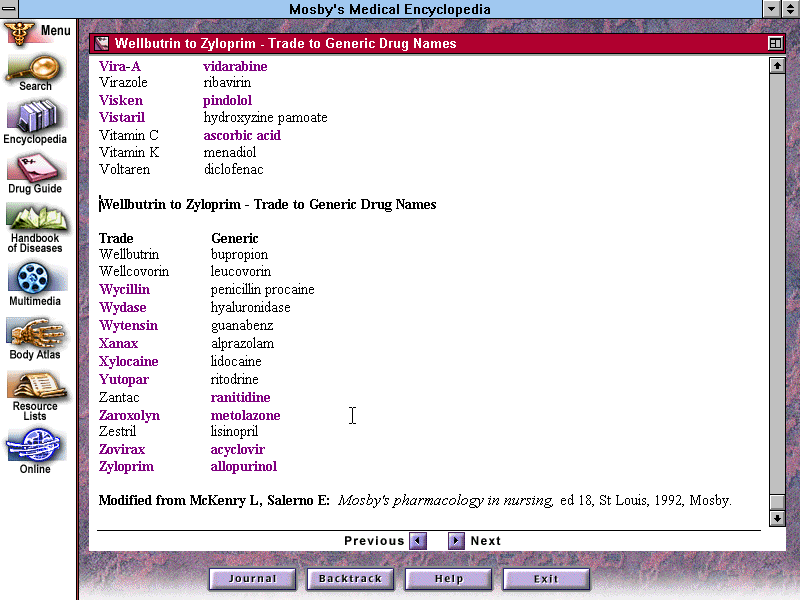Open the Yutopar link

pyautogui.click(x=124, y=380)
